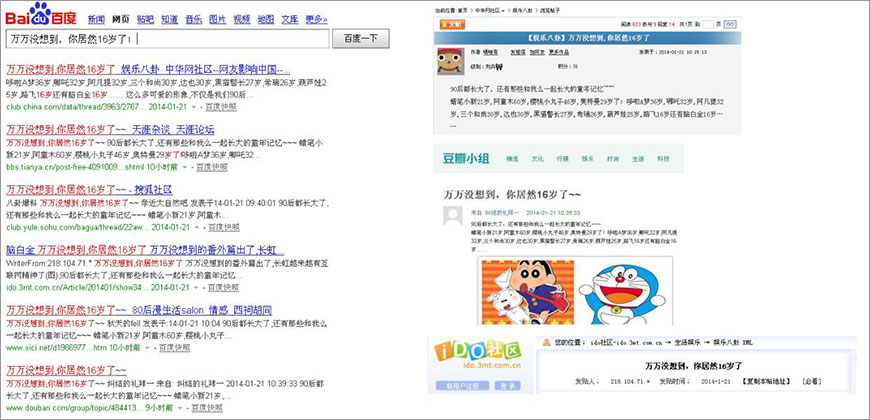Switch to the 新闻 tab on Baidu
Viewport: 870px width, 420px height.
click(96, 19)
